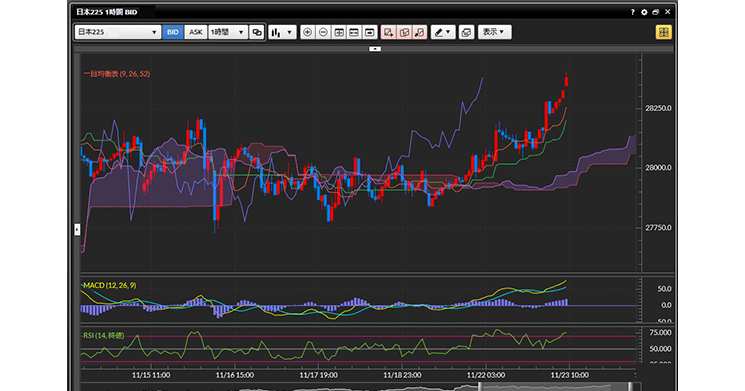Open the drawing tools pencil dropdown

click(x=443, y=32)
